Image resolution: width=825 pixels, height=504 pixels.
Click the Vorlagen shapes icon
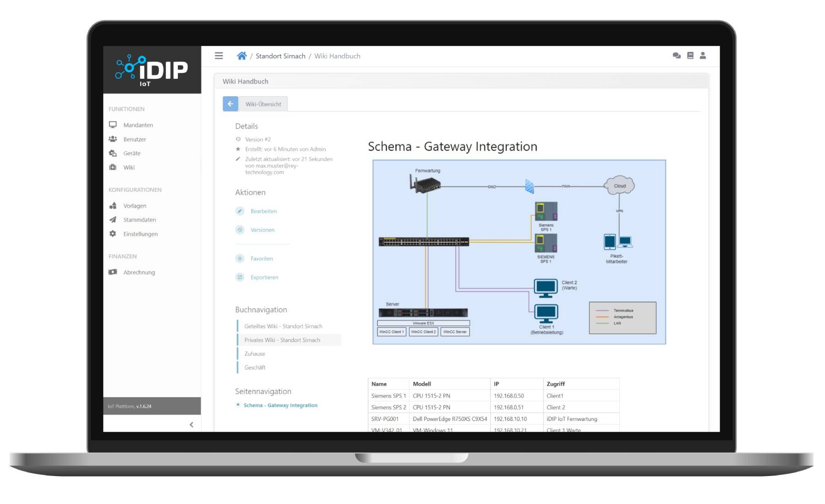113,206
